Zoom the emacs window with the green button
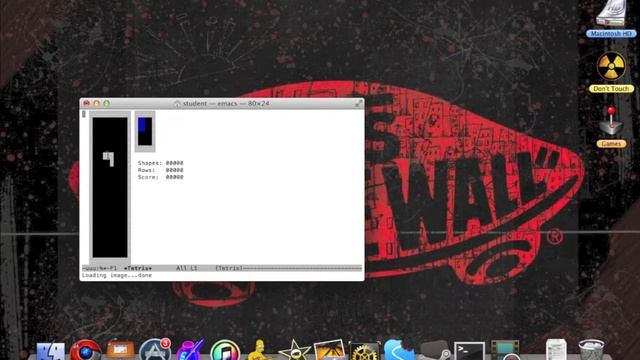Viewport: 640px width, 360px height. point(107,104)
